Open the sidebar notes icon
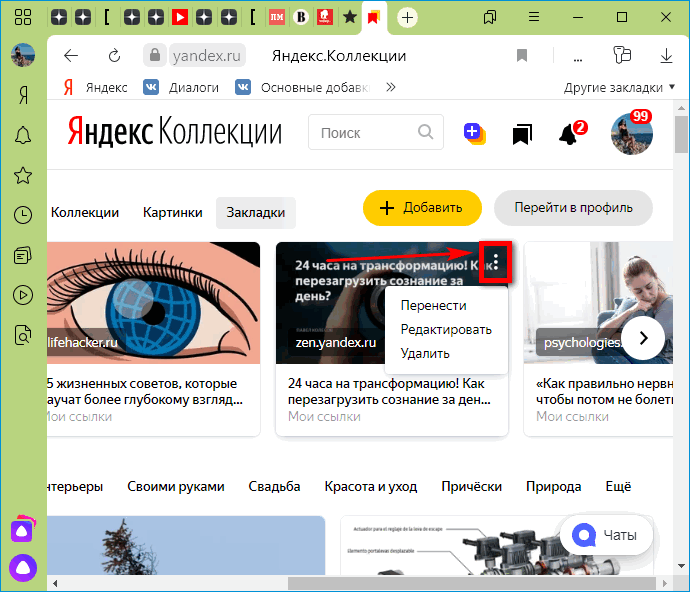690x592 pixels. (23, 255)
